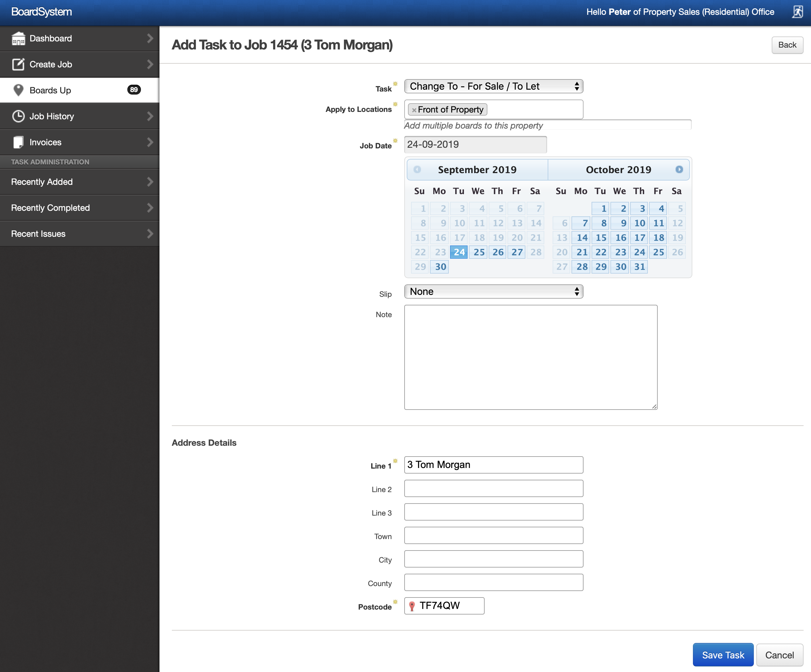Click the Save Task button
Viewport: 811px width, 672px height.
coord(723,655)
